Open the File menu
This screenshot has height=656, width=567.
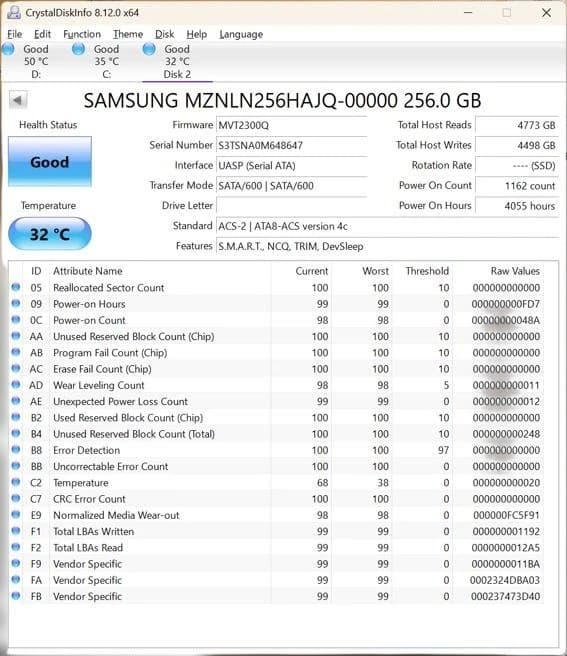click(15, 34)
